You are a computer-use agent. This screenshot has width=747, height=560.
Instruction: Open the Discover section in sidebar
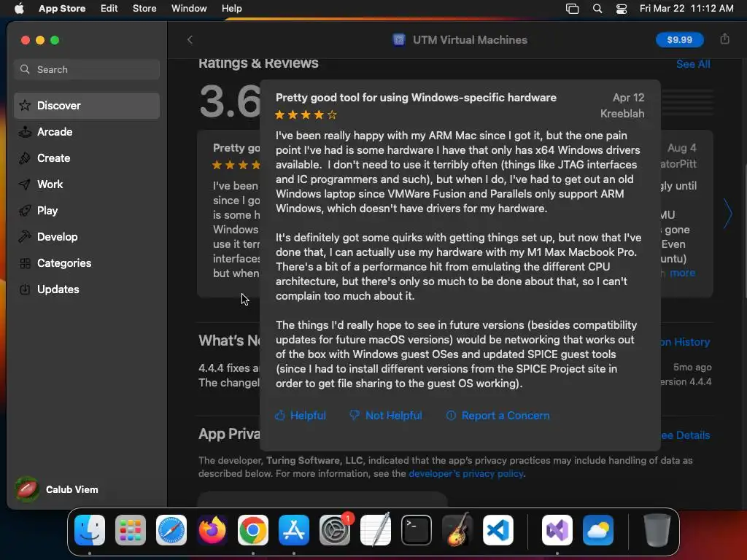point(87,106)
